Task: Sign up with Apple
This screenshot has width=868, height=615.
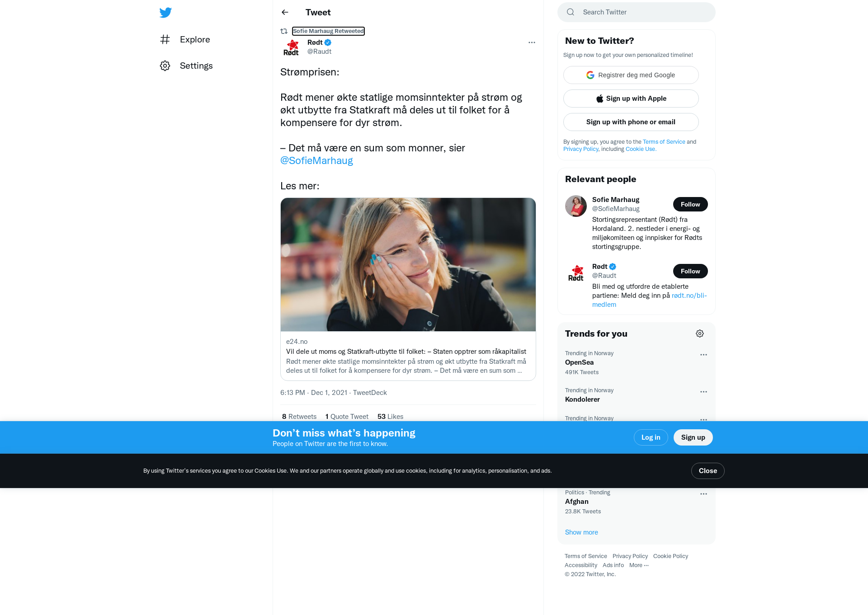Action: (631, 99)
